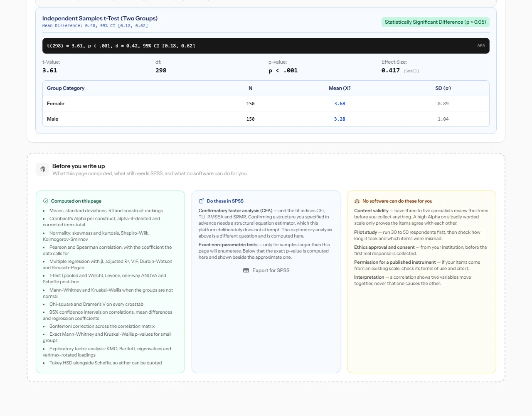532x416 pixels.
Task: Click the icon beside "No software can do these for you"
Action: 357,201
